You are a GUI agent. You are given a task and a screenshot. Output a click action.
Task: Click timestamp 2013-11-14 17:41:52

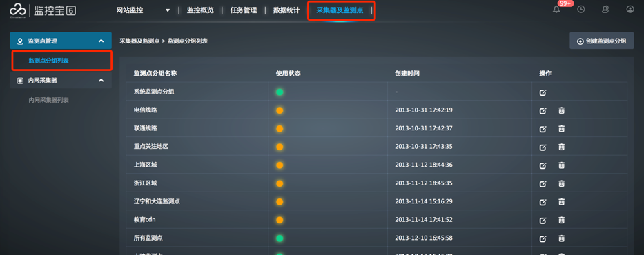pyautogui.click(x=423, y=220)
